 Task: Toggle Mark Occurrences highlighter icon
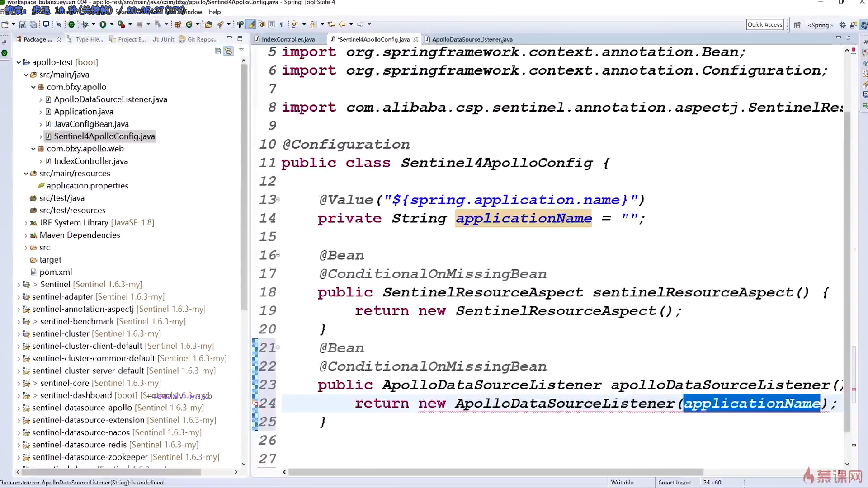[251, 24]
